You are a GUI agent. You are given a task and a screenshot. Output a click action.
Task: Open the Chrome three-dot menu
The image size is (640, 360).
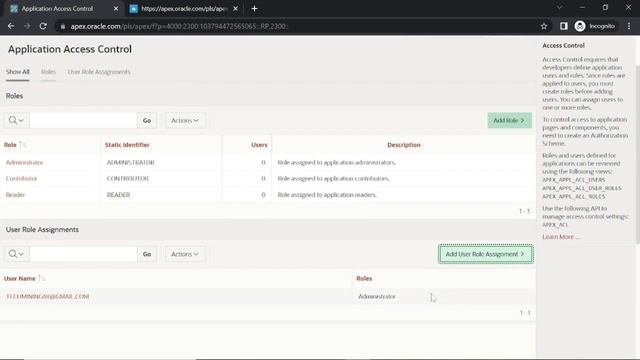pos(629,26)
